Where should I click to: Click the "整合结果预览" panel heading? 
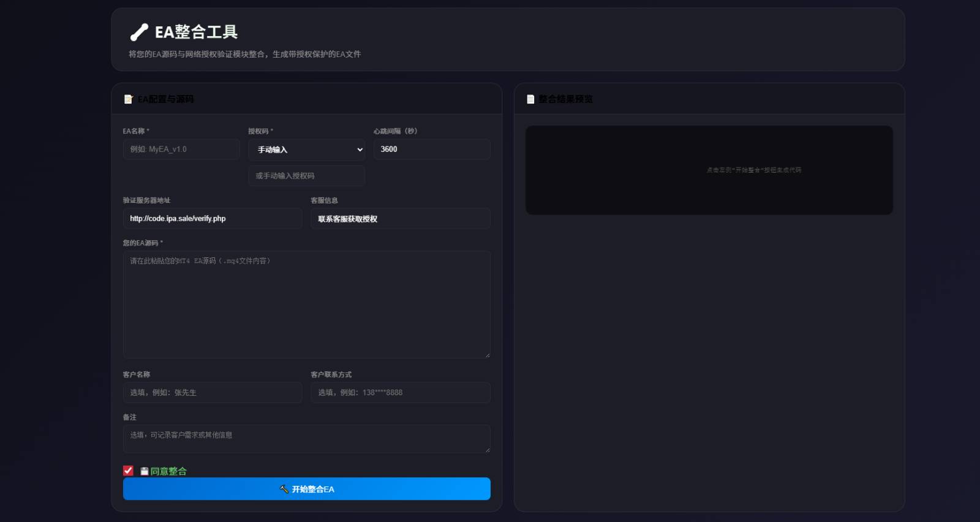pyautogui.click(x=565, y=99)
